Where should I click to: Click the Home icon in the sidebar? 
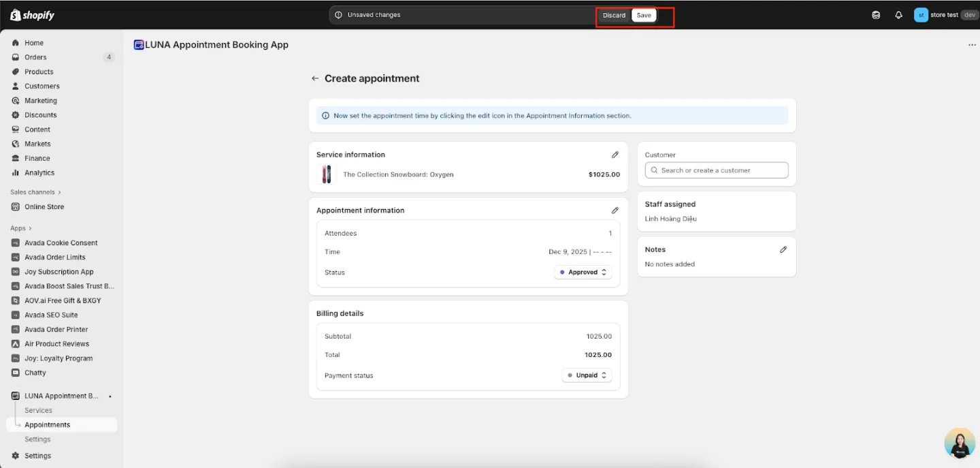point(16,43)
